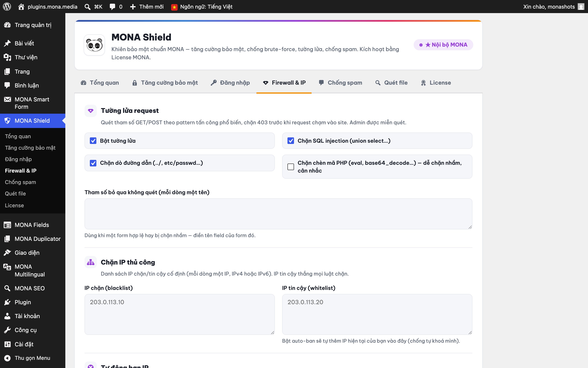Click the Thư viện media icon
Screen dimensions: 588x368
pos(7,57)
